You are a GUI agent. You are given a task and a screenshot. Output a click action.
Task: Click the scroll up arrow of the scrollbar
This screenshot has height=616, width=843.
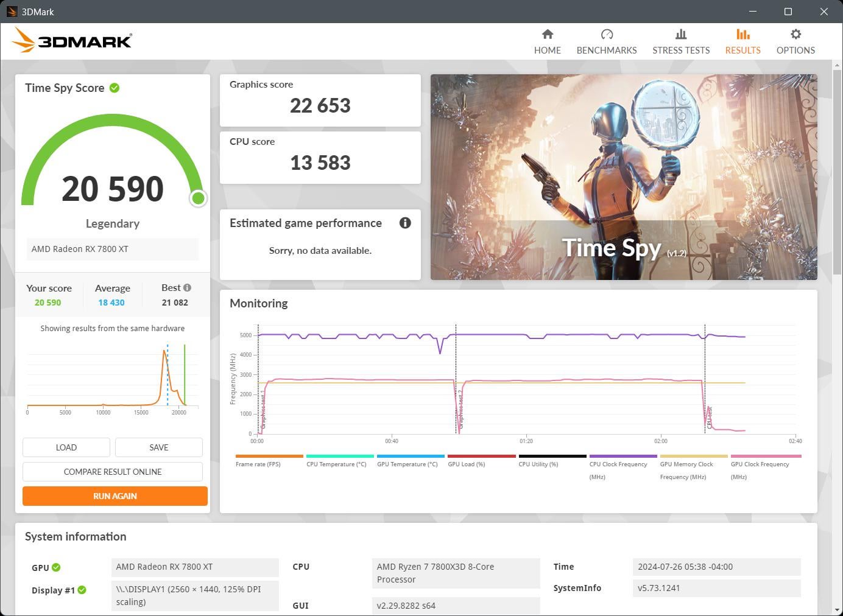pos(838,65)
